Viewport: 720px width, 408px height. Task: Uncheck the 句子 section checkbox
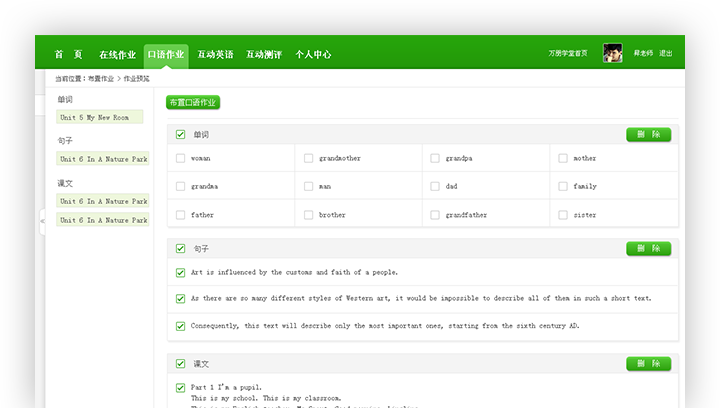pyautogui.click(x=180, y=249)
